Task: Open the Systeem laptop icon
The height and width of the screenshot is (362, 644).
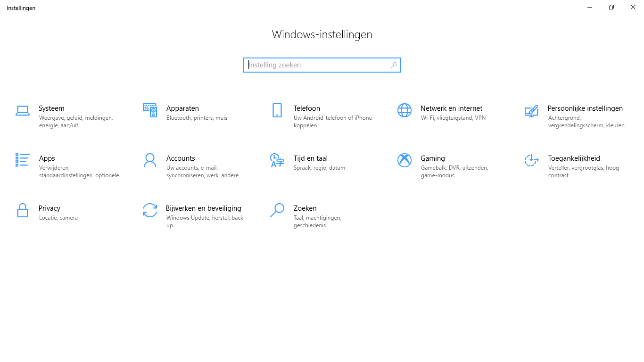Action: (23, 111)
